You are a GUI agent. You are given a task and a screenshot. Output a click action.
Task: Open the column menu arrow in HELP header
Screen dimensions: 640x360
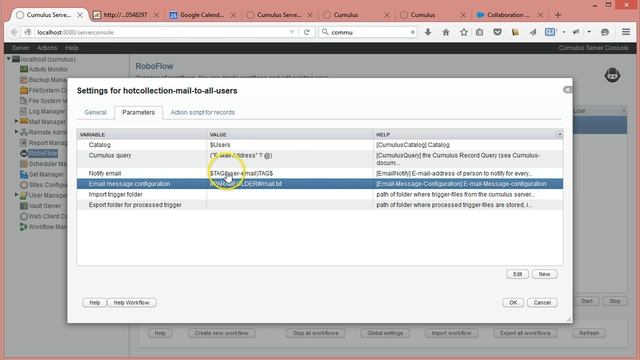click(x=559, y=134)
